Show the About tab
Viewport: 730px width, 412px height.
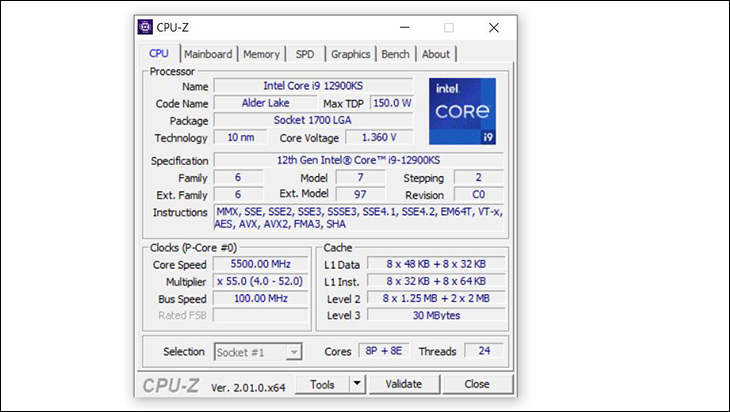click(x=436, y=54)
